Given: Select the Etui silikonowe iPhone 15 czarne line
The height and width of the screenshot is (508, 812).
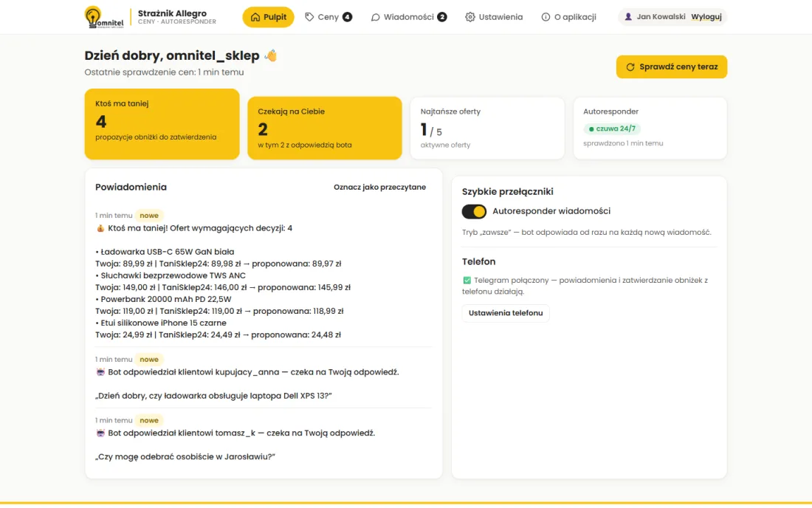Looking at the screenshot, I should pyautogui.click(x=161, y=323).
